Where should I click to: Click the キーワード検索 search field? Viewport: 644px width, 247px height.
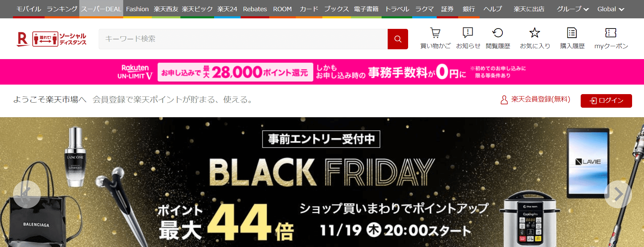[x=243, y=39]
